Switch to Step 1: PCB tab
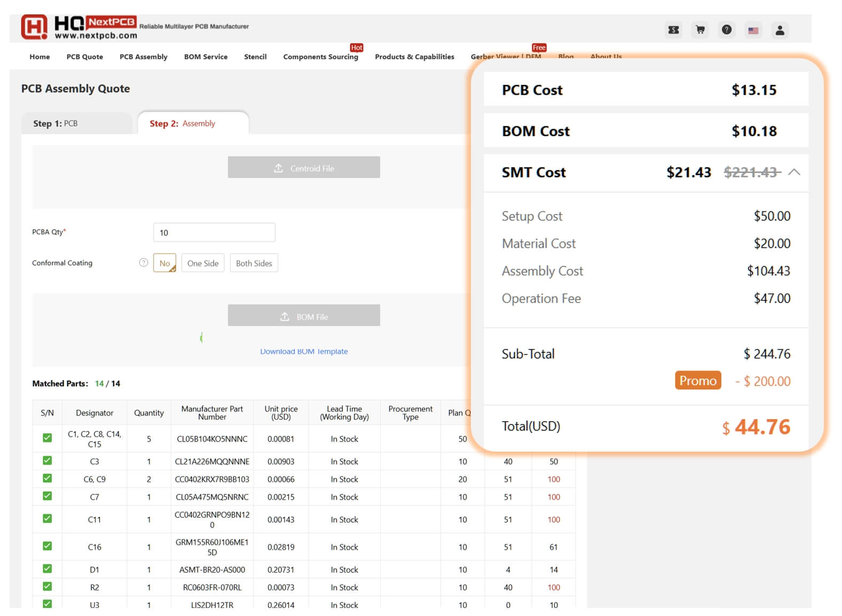This screenshot has height=616, width=842. coord(76,123)
